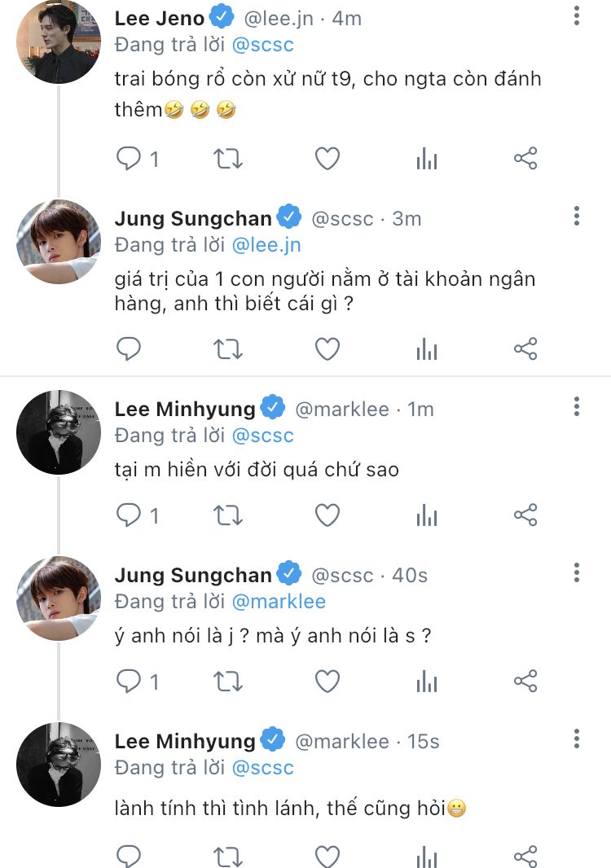Like Jung Sungchan's tweet about tài khoản ngân hàng

point(327,349)
